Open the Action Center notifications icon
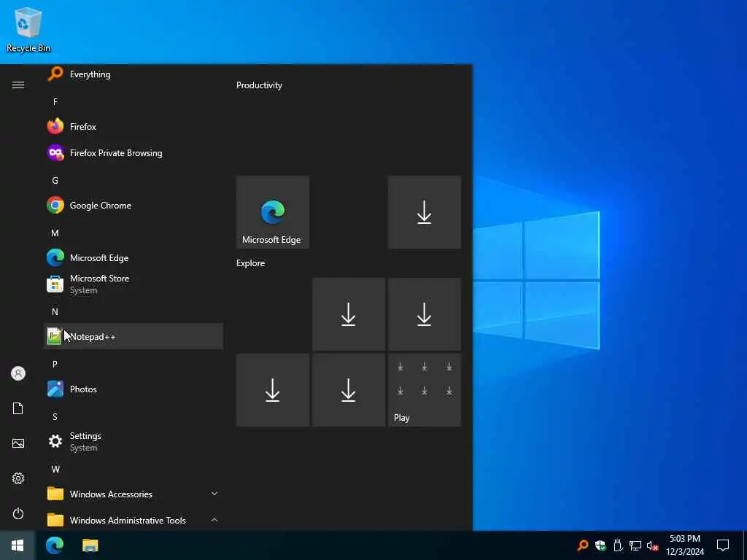This screenshot has height=560, width=747. point(723,545)
